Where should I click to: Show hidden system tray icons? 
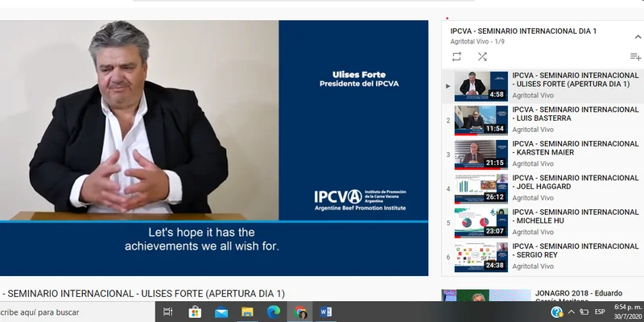(x=572, y=312)
